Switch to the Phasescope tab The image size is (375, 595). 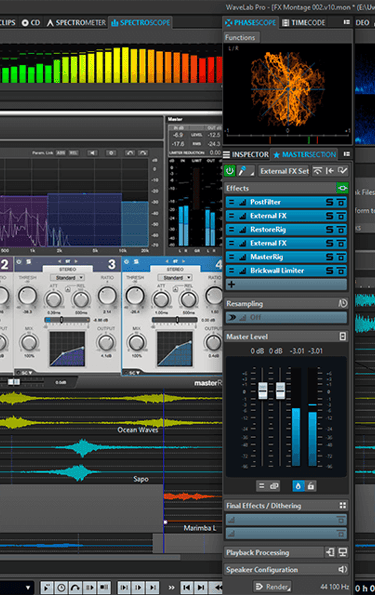(251, 23)
